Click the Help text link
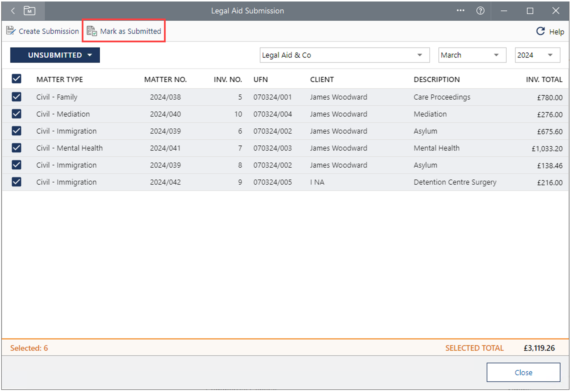Screen dimensions: 571x392 click(556, 32)
